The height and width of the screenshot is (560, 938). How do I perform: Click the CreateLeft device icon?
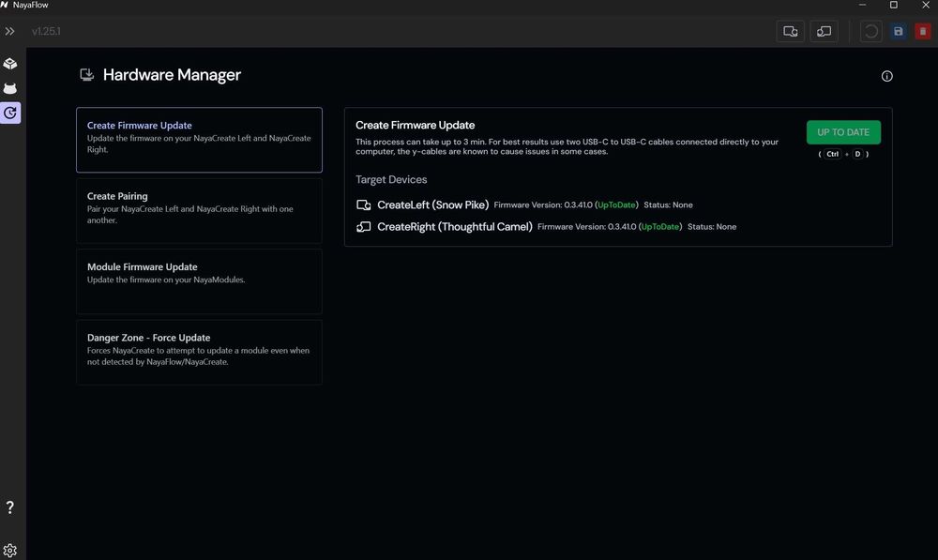(363, 204)
